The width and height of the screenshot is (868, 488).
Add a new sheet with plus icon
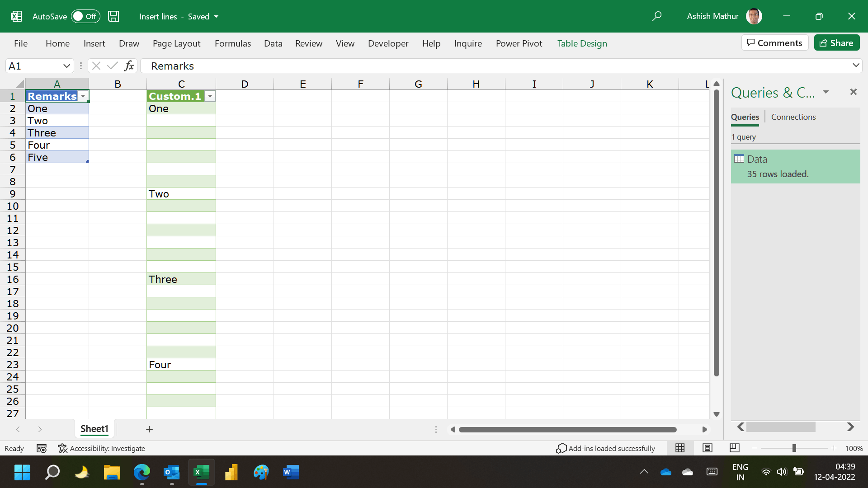click(150, 429)
